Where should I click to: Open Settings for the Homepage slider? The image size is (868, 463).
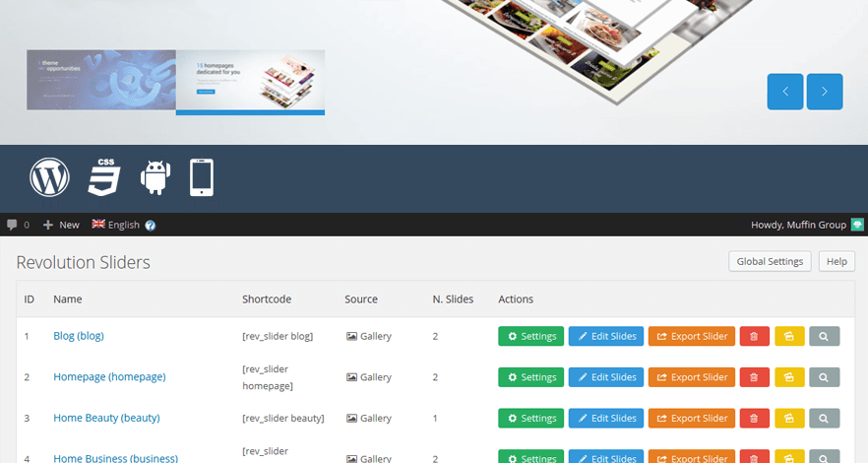coord(531,377)
